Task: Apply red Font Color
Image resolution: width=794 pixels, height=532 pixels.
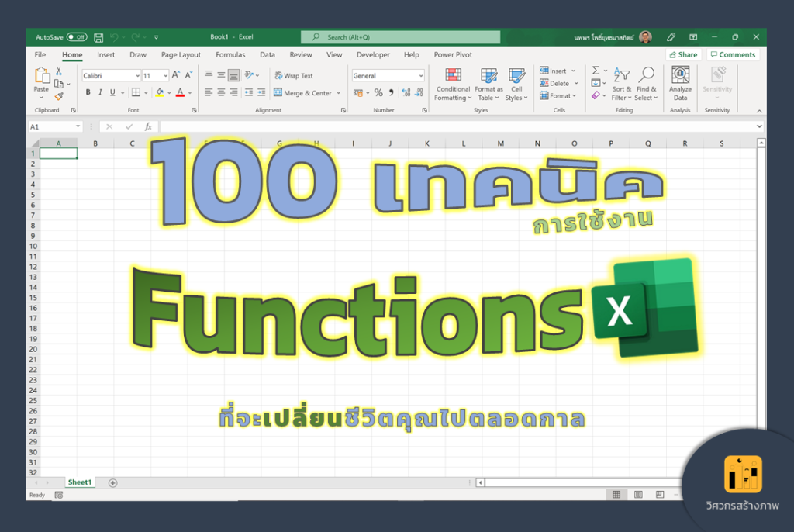Action: [180, 92]
